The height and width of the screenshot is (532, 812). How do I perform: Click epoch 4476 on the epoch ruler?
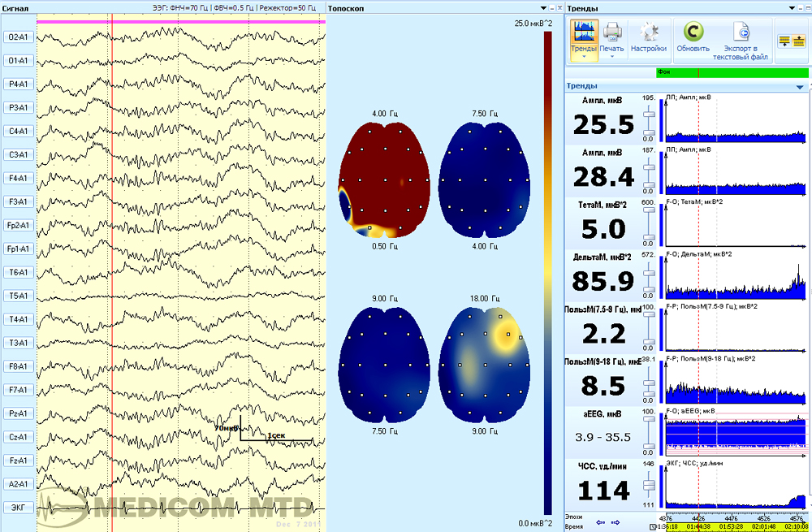point(732,517)
